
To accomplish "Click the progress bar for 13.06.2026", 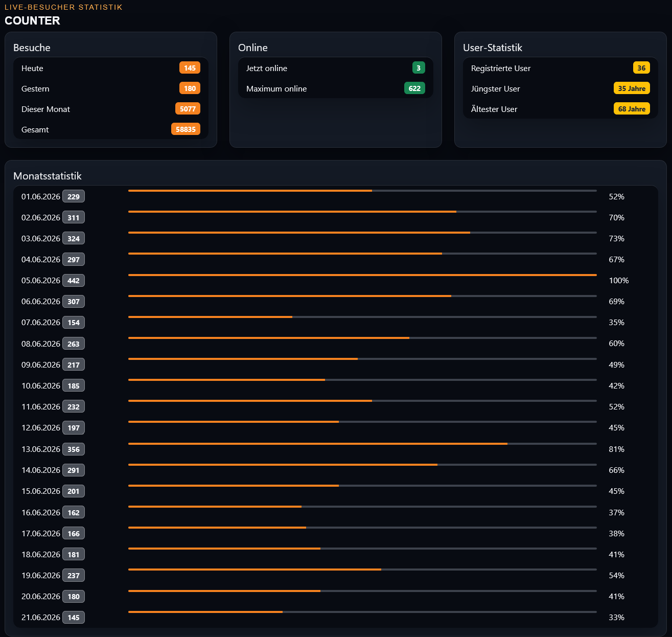I will 362,443.
